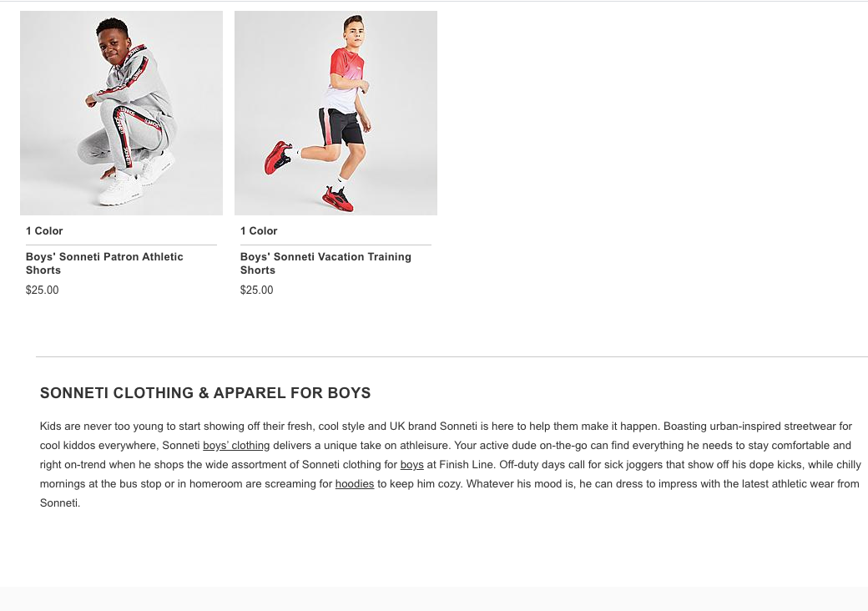868x611 pixels.
Task: Click the red sneaker on the raised foot
Action: tap(277, 156)
